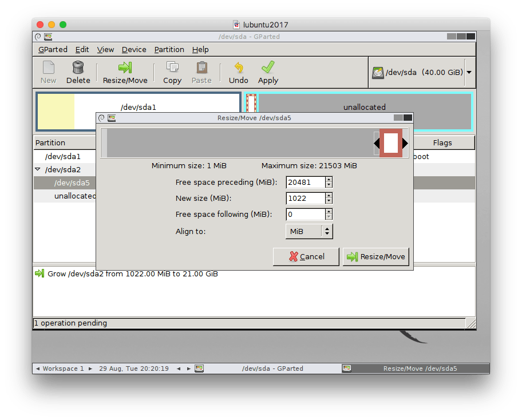The height and width of the screenshot is (420, 522).
Task: Click the Resize/Move dialog window menu icon
Action: pyautogui.click(x=101, y=118)
